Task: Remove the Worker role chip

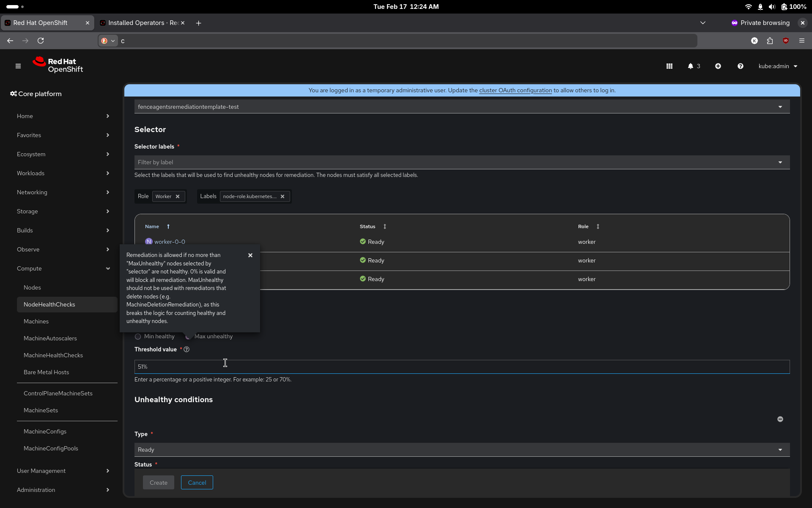Action: click(x=178, y=196)
